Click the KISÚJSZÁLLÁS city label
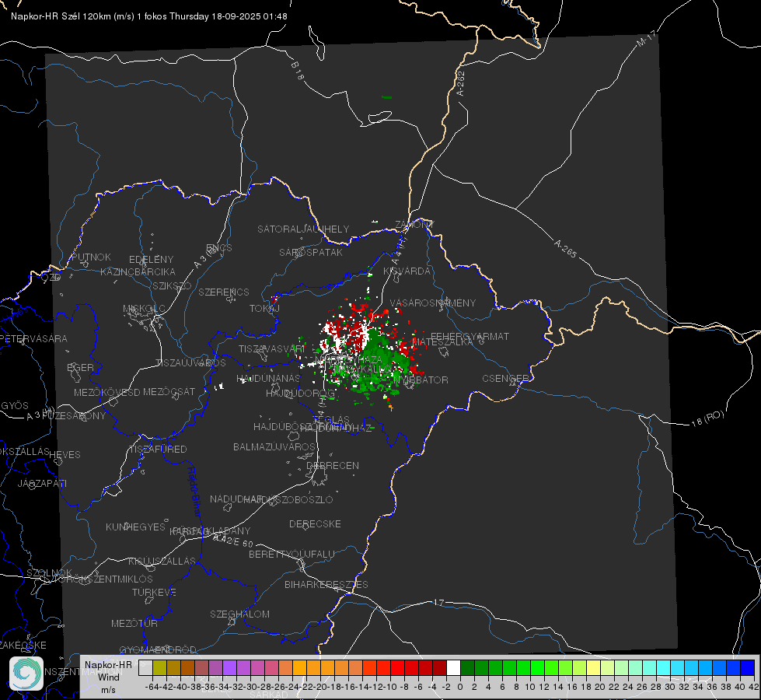Screen dimensions: 761x700 (x=162, y=561)
